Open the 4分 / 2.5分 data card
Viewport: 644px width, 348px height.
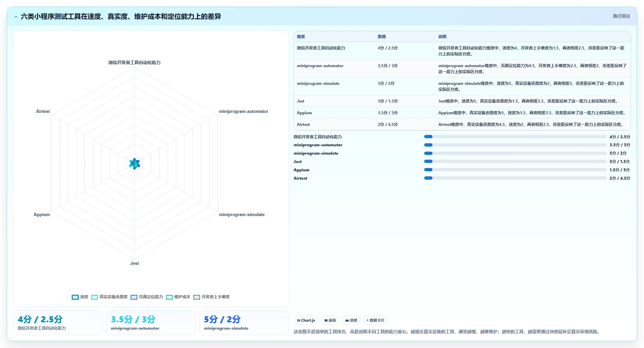(x=58, y=323)
